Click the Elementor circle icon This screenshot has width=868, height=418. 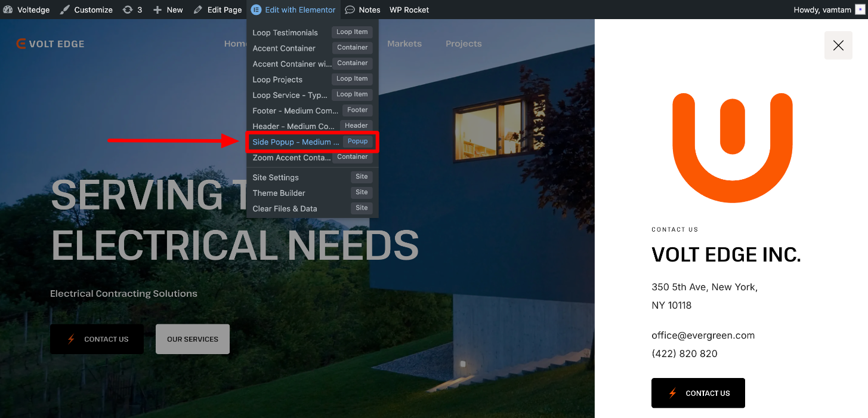(x=256, y=10)
